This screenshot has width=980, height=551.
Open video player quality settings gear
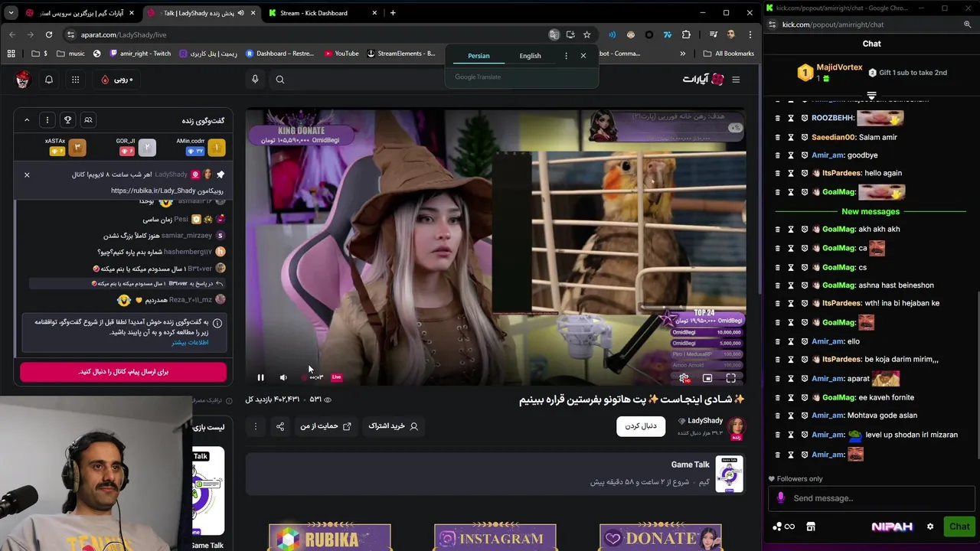coord(684,377)
